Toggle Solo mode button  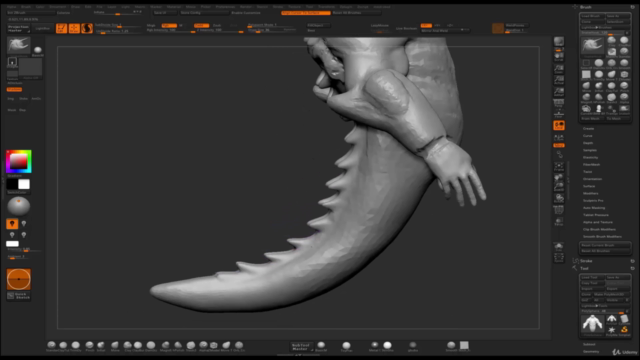point(559,246)
